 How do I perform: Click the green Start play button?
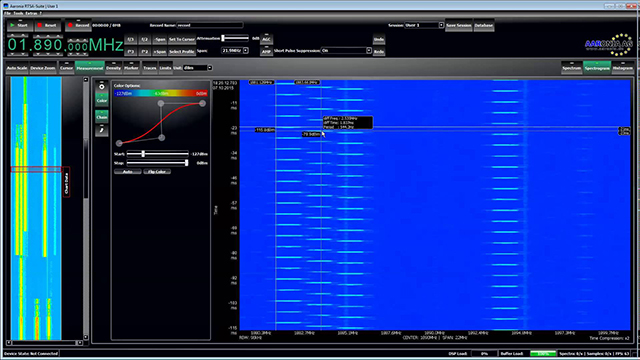pyautogui.click(x=19, y=25)
